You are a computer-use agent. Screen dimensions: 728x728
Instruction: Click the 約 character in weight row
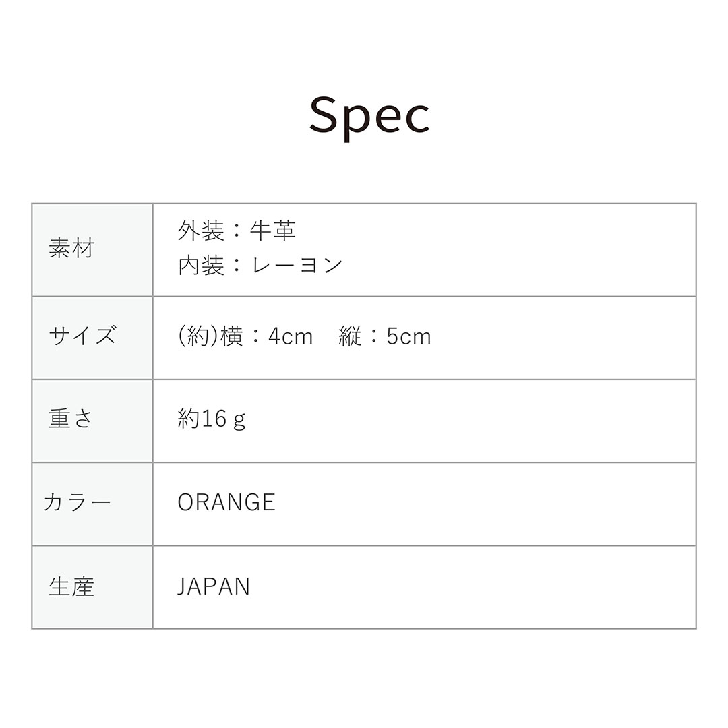(189, 419)
